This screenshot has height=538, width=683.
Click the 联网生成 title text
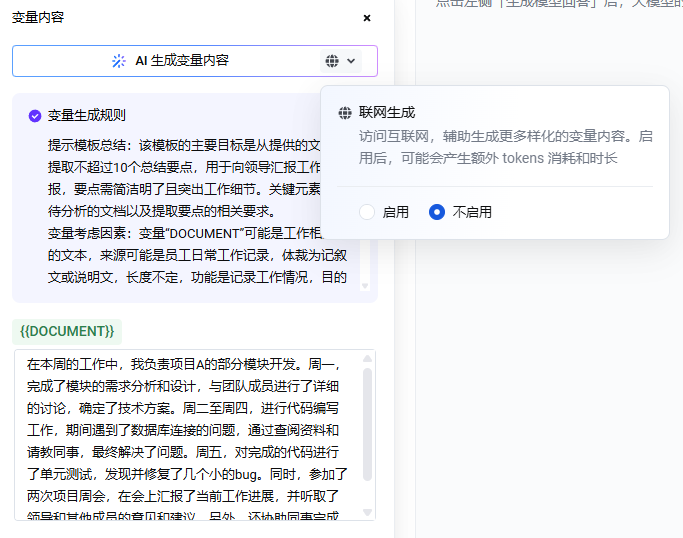[x=387, y=113]
